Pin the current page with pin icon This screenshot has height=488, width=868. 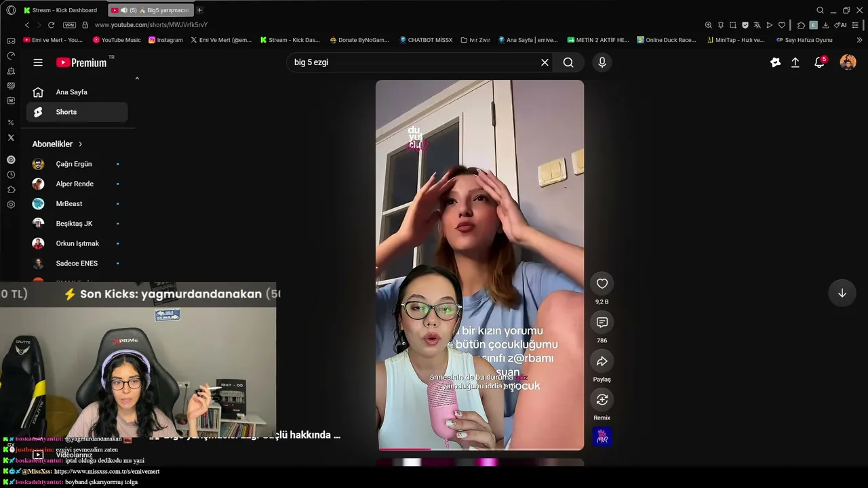721,25
